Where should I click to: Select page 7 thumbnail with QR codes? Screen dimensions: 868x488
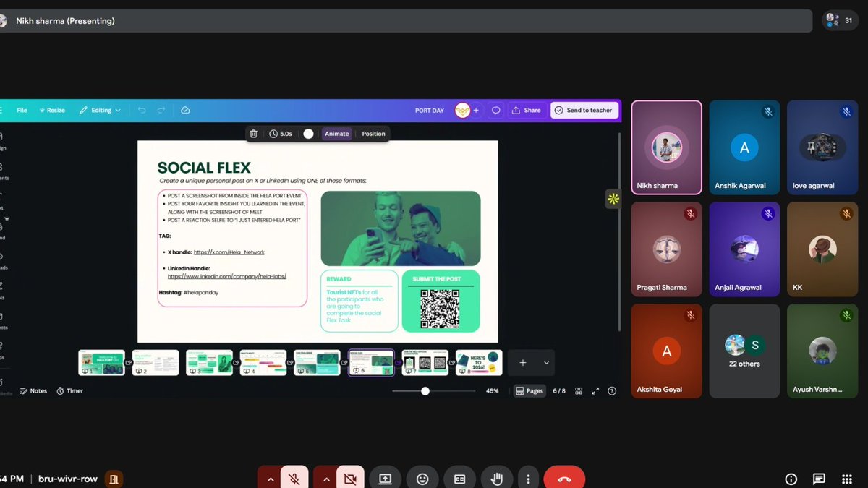coord(425,362)
